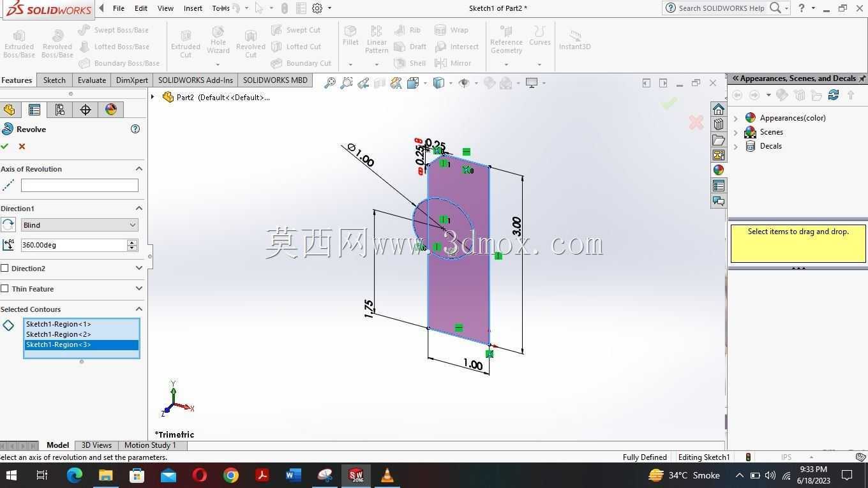Expand the Direction2 section chevron
Screen dimensions: 868x488
tap(138, 269)
